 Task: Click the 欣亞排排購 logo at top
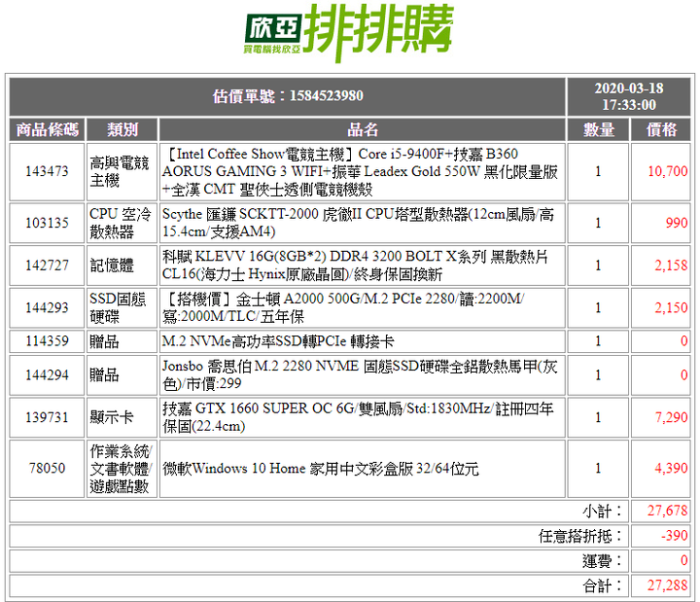[x=349, y=32]
